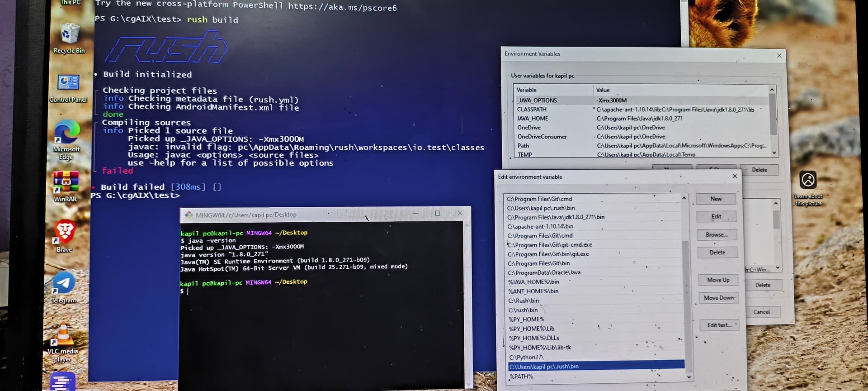
Task: Select the C:\Rush\bin entry
Action: point(595,300)
